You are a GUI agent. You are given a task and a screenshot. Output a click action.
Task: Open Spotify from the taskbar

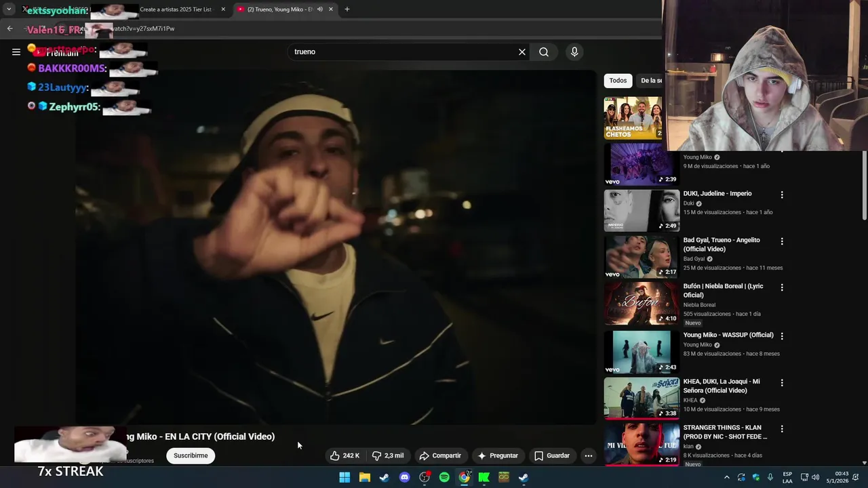[x=444, y=477]
